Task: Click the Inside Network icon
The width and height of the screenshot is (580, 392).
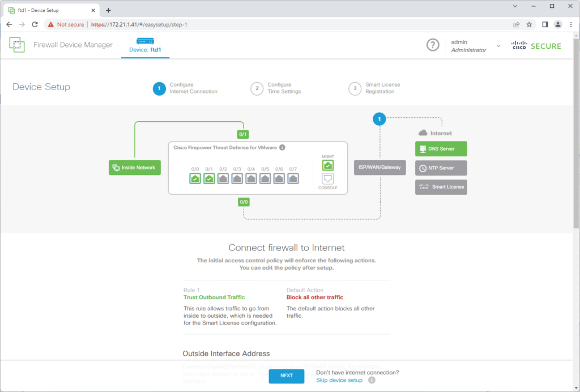Action: tap(134, 168)
